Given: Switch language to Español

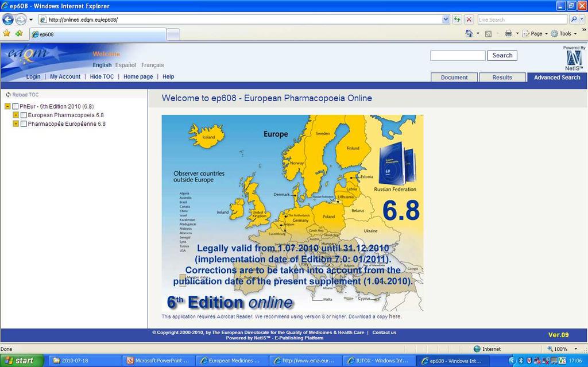Looking at the screenshot, I should coord(125,65).
